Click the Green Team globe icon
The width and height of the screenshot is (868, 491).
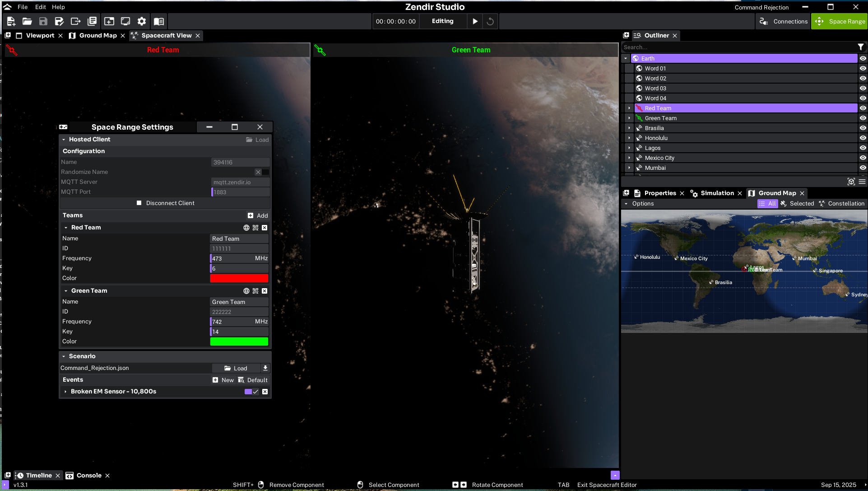pos(246,291)
